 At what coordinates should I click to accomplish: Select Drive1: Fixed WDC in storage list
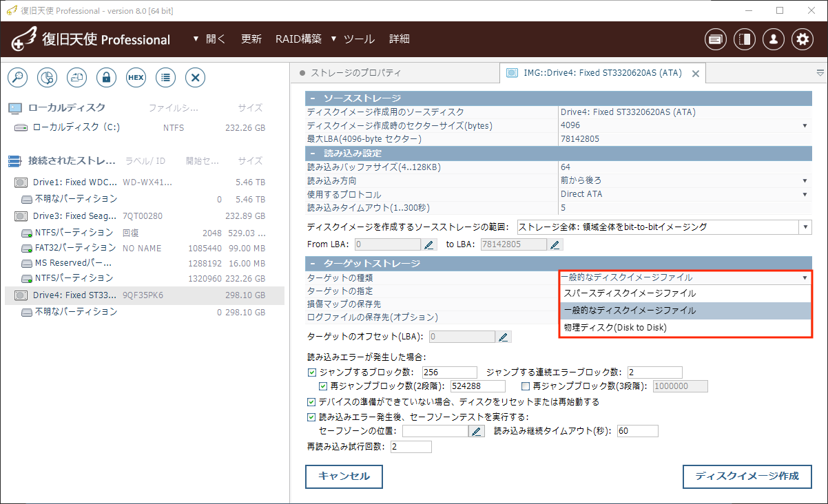144,182
